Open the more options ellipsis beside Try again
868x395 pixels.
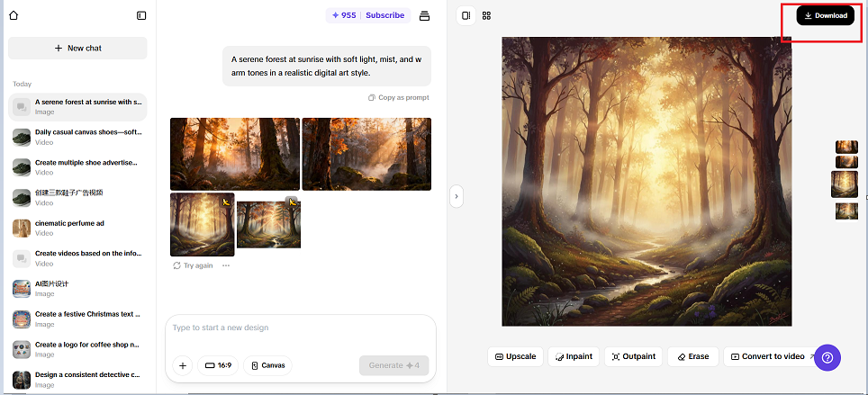(226, 265)
